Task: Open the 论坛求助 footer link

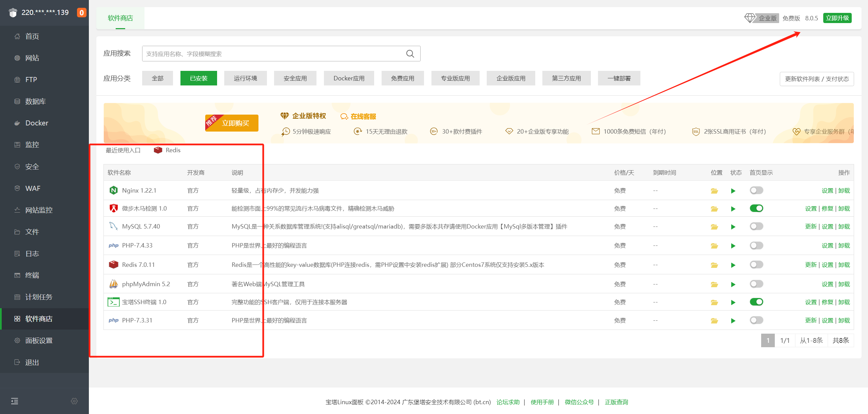Action: coord(508,402)
